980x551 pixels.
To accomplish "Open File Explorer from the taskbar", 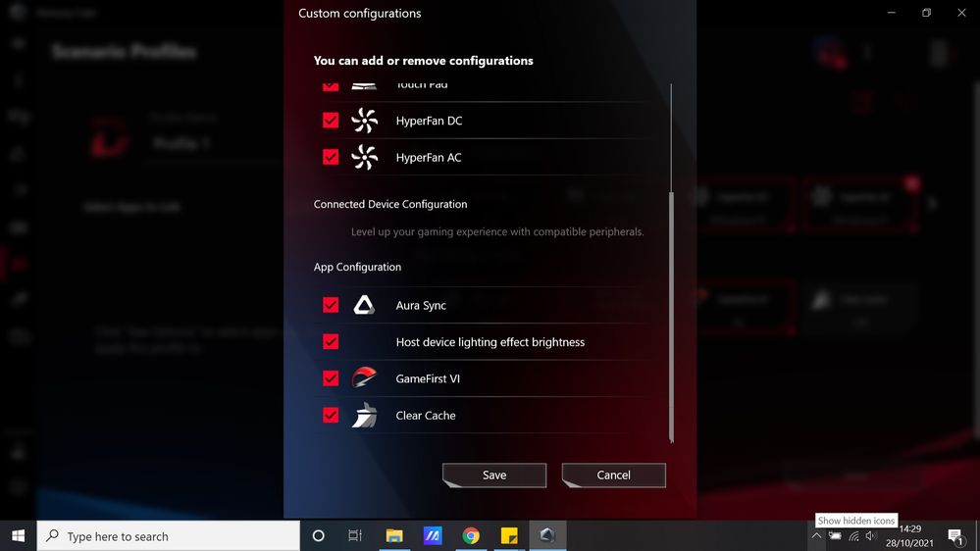I will coord(394,536).
